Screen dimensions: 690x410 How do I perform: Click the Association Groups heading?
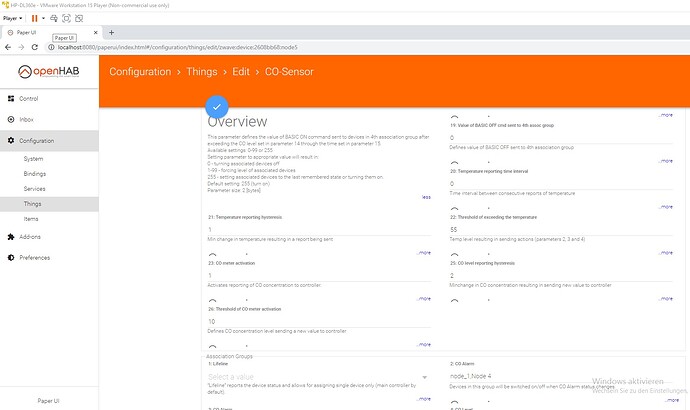229,356
